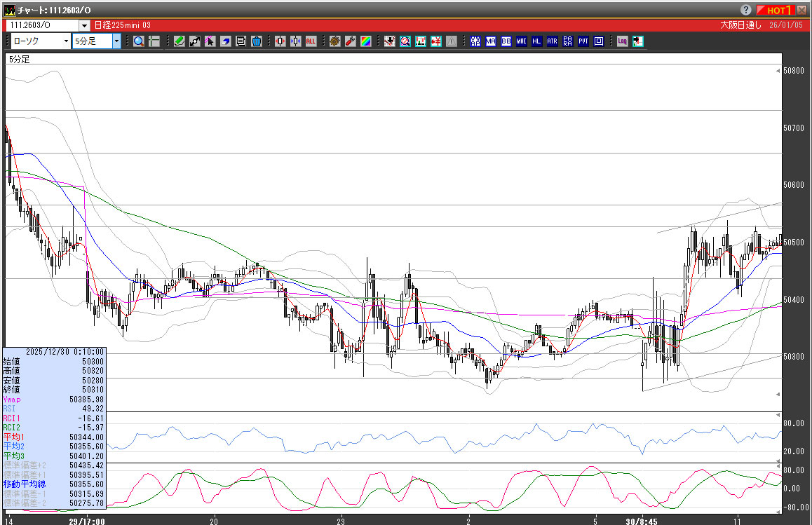Screen dimensions: 812x525
Task: Open the rainbow color palette settings
Action: coord(365,41)
